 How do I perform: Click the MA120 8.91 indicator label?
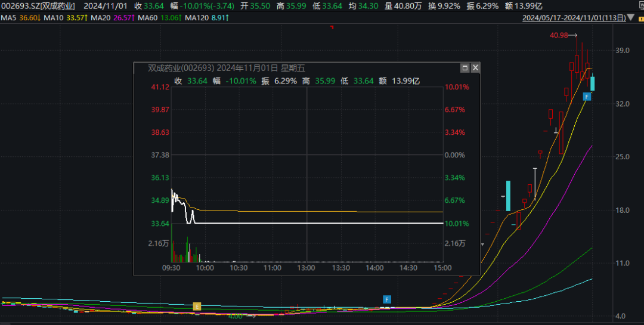[x=206, y=18]
